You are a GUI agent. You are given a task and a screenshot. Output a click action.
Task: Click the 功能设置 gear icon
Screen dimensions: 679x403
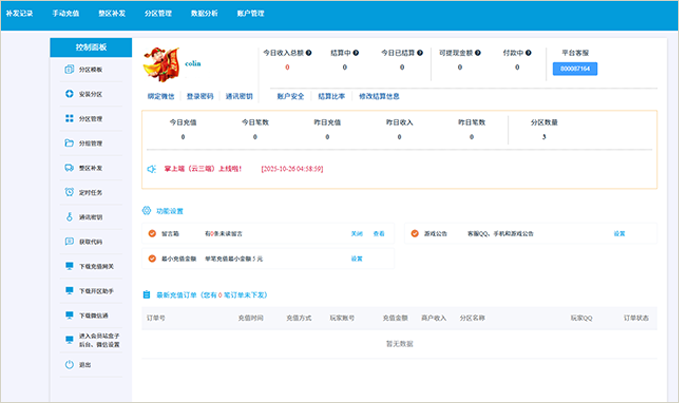(148, 211)
